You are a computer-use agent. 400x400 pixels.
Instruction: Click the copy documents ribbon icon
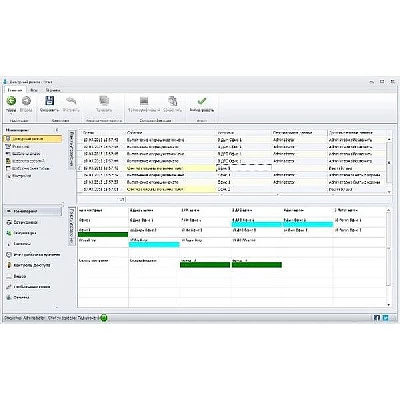172,101
